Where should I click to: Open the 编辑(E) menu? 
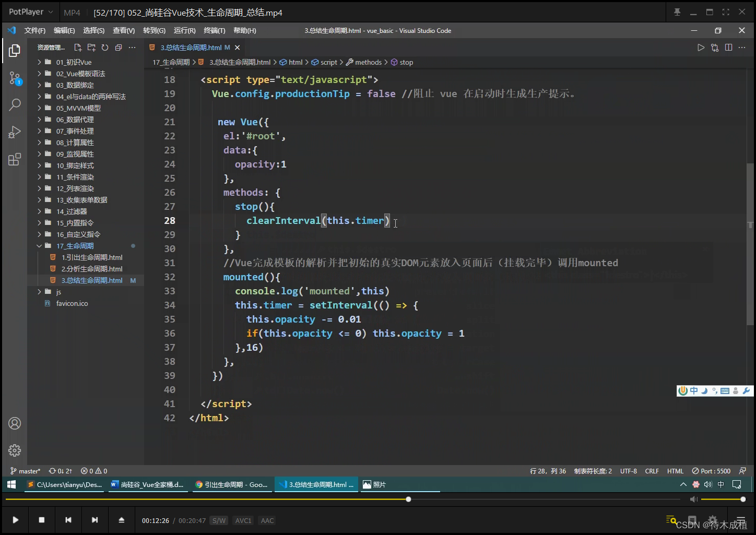point(64,31)
